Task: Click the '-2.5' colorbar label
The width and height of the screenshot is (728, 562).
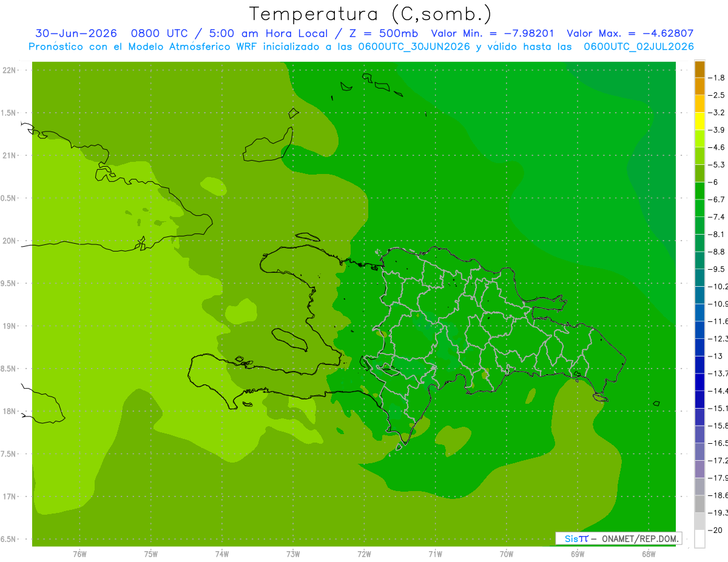Action: pos(716,95)
